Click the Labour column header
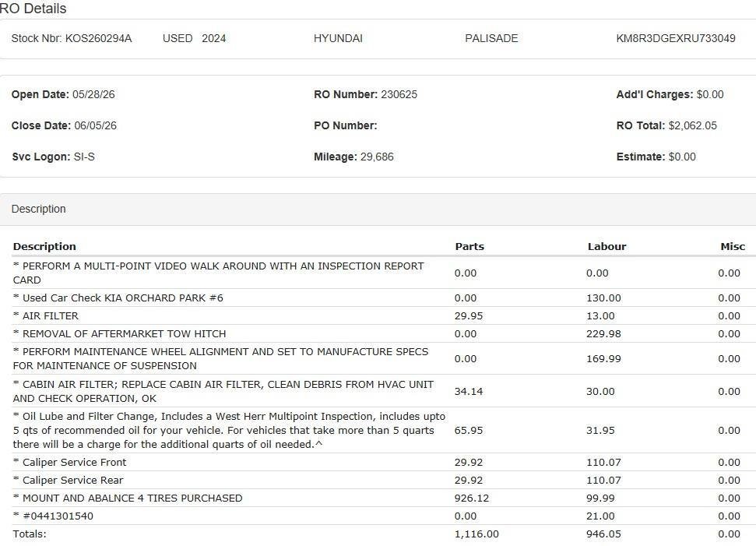 click(x=607, y=246)
